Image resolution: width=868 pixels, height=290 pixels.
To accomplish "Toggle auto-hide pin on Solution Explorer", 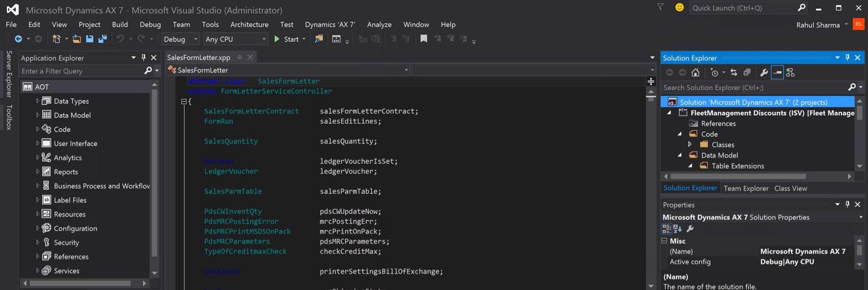I will pos(848,58).
